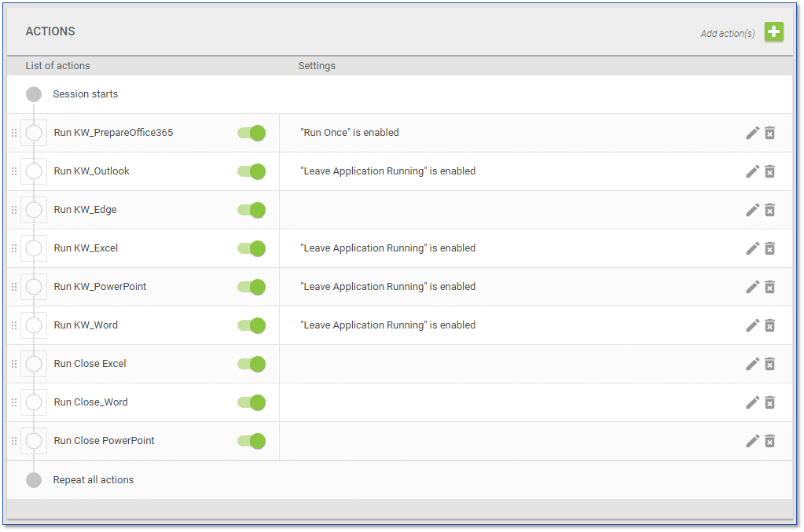Edit the Run KW_Outlook action
Image resolution: width=804 pixels, height=532 pixels.
click(x=752, y=171)
